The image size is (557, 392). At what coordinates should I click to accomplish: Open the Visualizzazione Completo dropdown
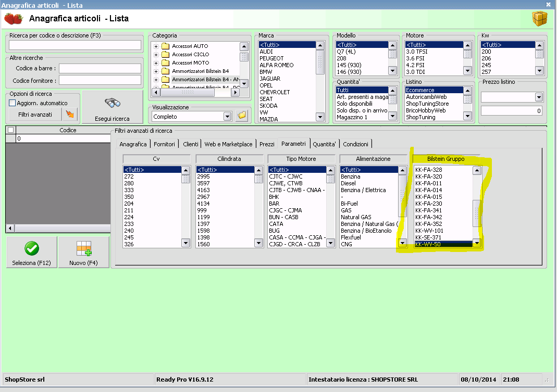[x=227, y=117]
